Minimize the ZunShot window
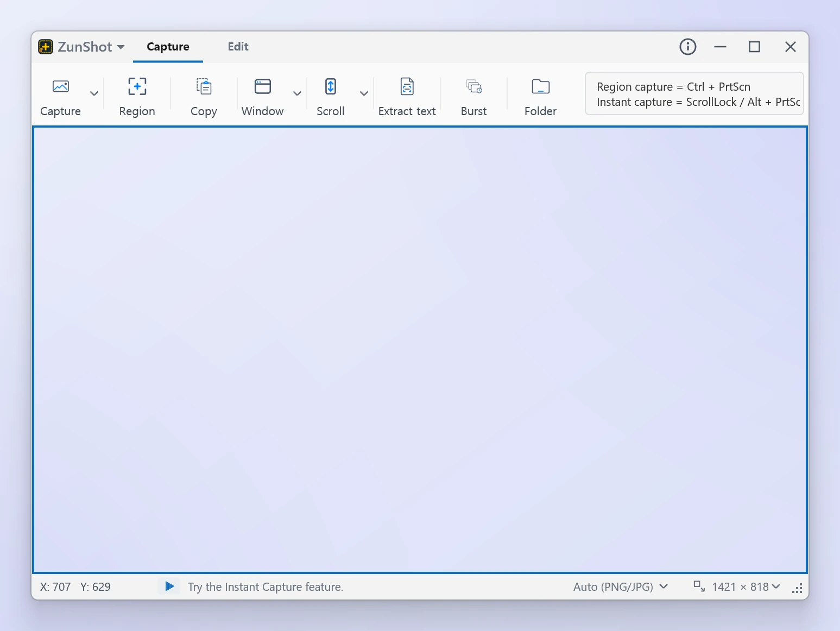 tap(721, 47)
